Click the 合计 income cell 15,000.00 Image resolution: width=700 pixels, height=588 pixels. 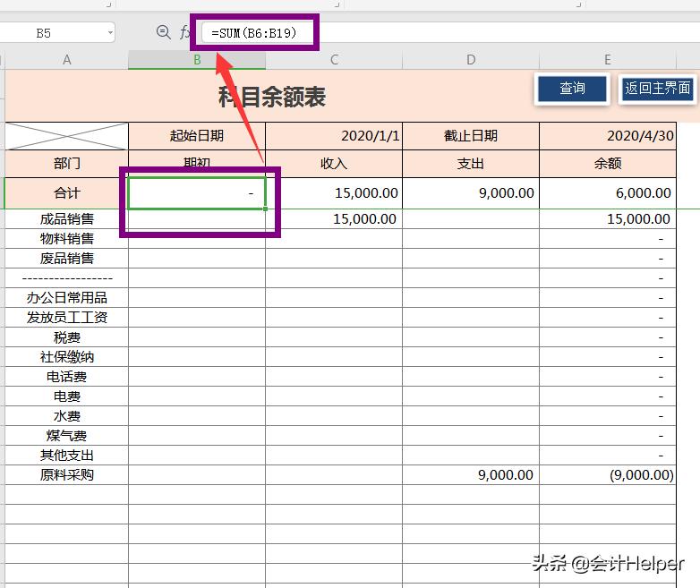click(x=334, y=193)
